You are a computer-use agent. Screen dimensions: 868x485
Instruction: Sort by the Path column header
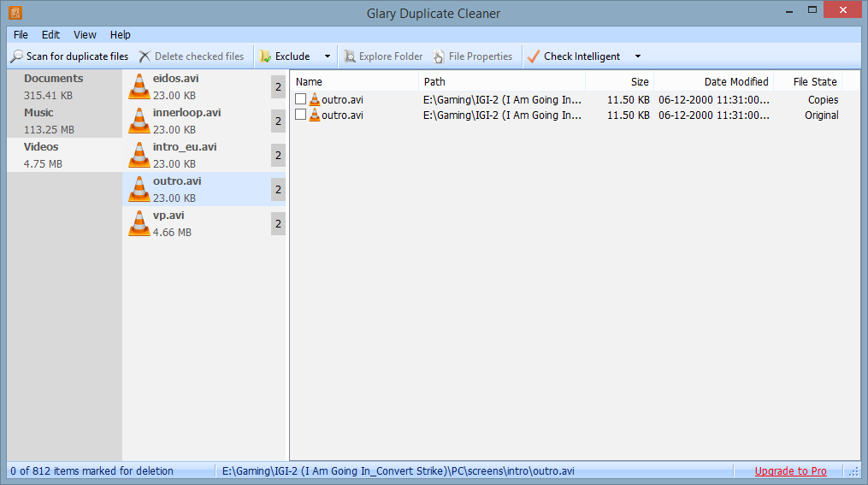(502, 82)
